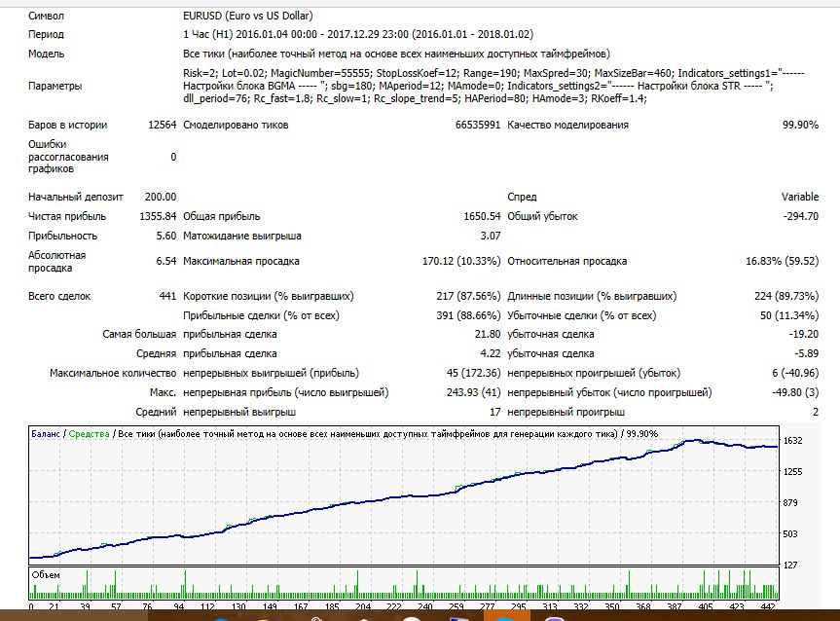This screenshot has height=621, width=840.
Task: Click the "Период" label
Action: click(x=46, y=34)
